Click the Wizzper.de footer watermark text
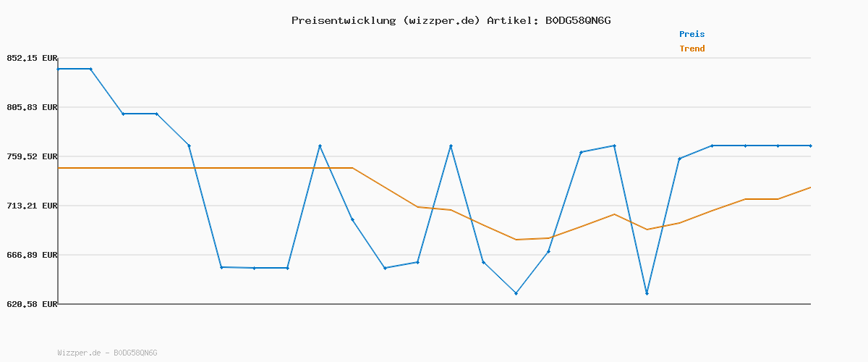Screen dimensions: 868x362 coord(107,353)
